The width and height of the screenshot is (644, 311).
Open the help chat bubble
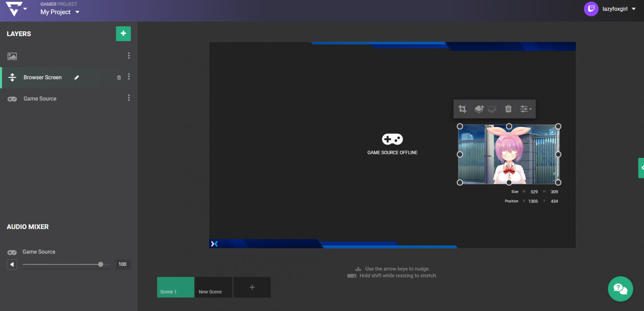[x=620, y=288]
